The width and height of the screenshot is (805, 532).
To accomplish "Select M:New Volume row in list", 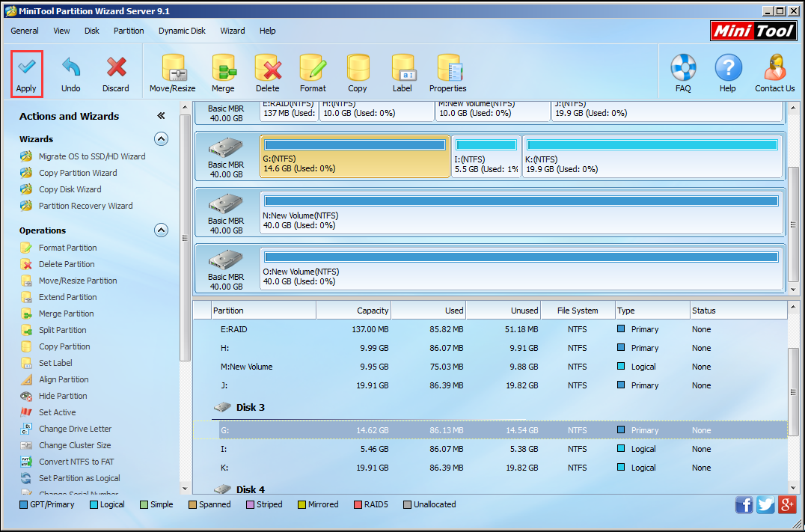I will pos(490,367).
